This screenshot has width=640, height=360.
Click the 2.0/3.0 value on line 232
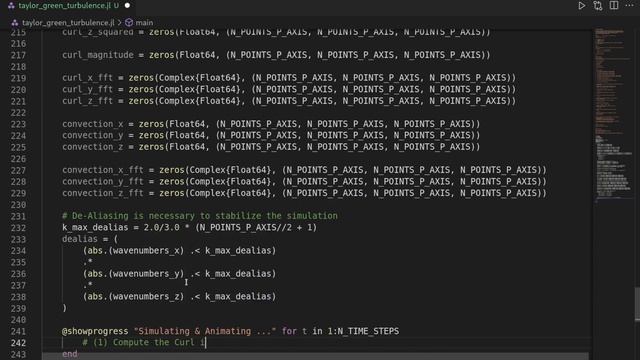point(161,227)
